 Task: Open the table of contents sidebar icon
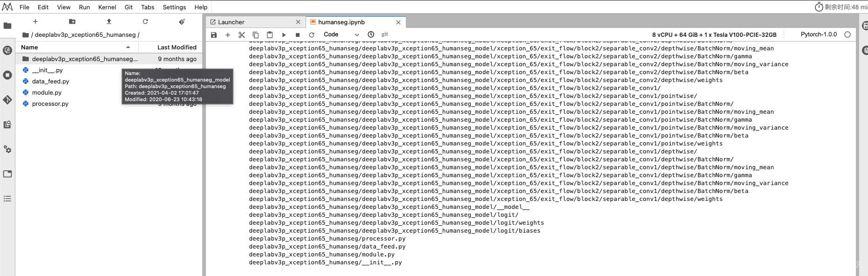7,199
